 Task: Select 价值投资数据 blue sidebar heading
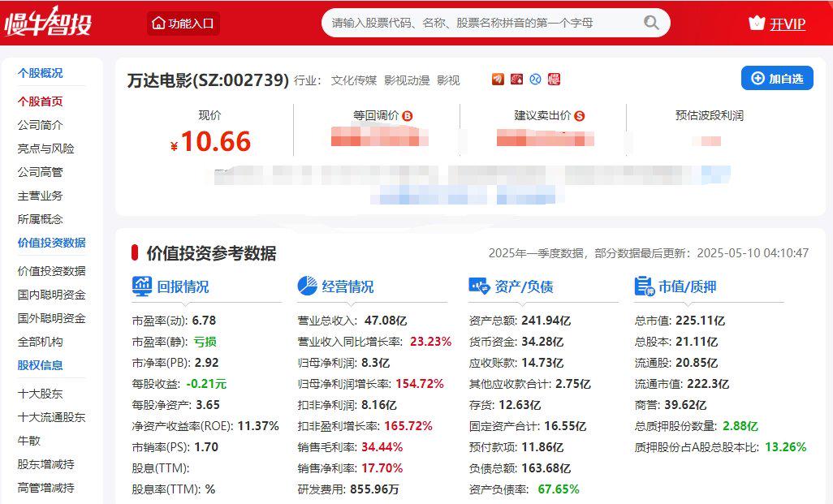coord(51,243)
